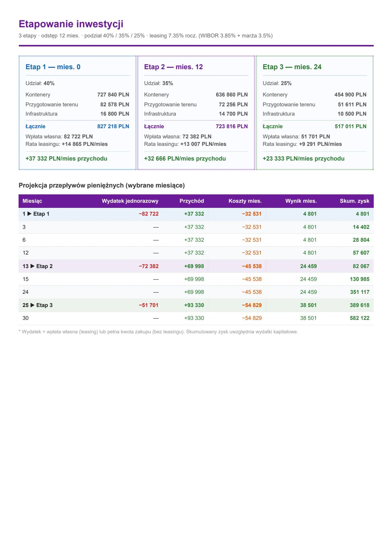Click the Wynik mies. column header

[x=301, y=201]
